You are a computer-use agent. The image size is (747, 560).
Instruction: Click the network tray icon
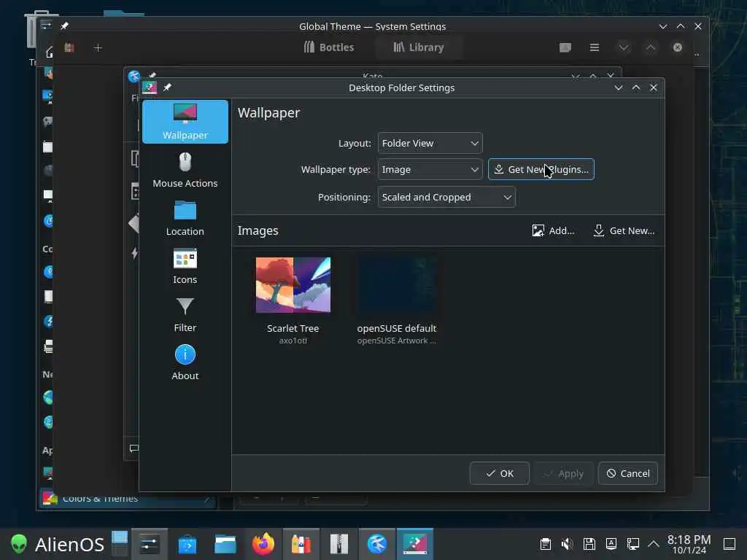(633, 544)
